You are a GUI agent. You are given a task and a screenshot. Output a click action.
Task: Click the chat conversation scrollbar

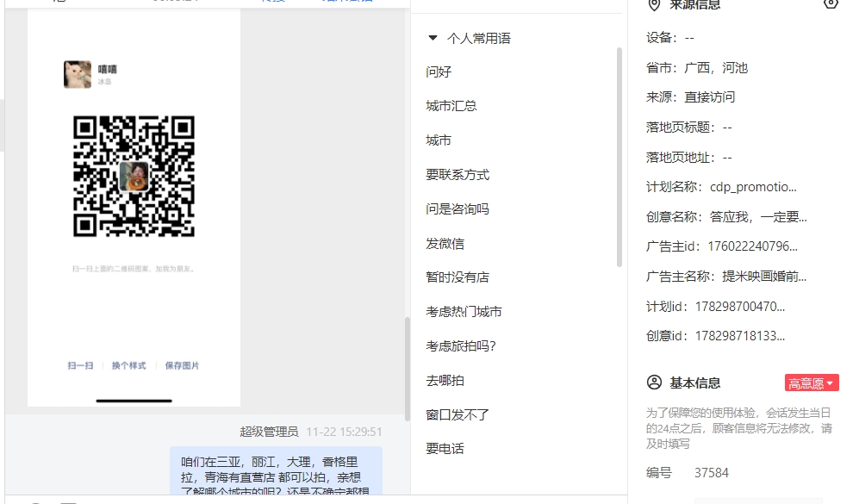(407, 369)
